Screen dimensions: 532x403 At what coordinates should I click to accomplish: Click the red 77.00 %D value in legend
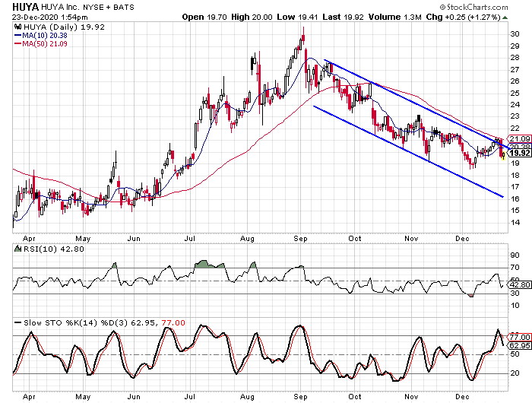[x=173, y=322]
